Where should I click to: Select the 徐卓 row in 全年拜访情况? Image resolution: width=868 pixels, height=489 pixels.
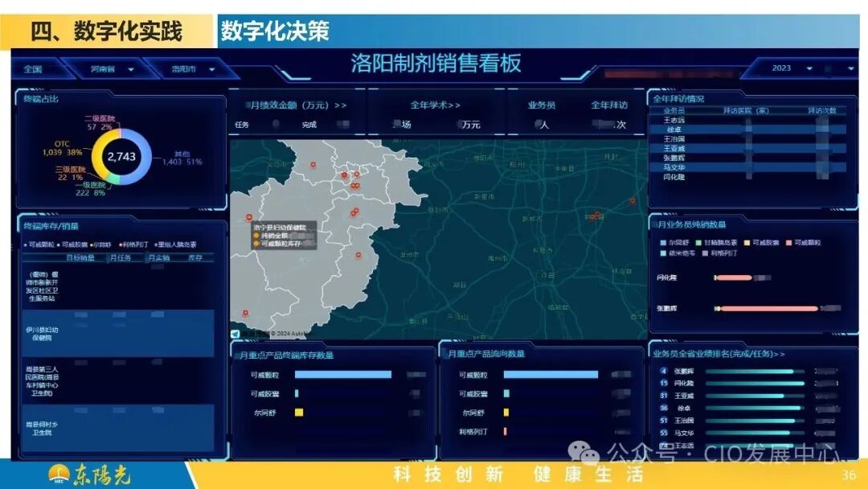click(747, 129)
